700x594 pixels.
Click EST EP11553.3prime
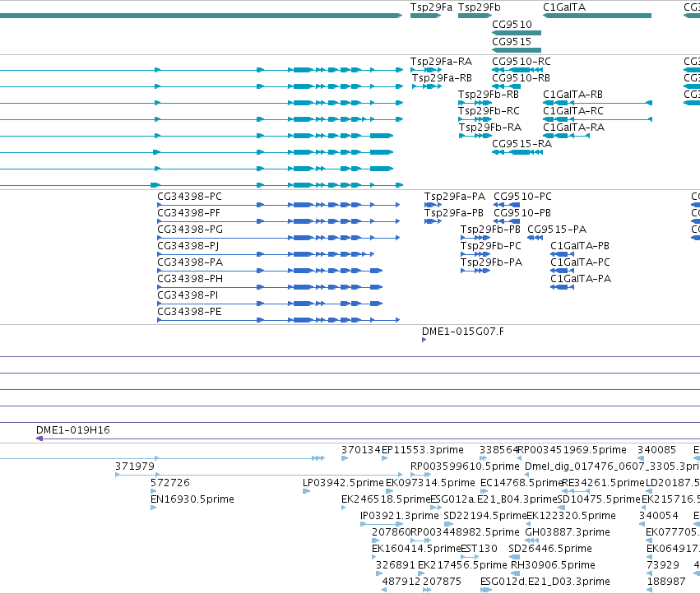click(385, 458)
